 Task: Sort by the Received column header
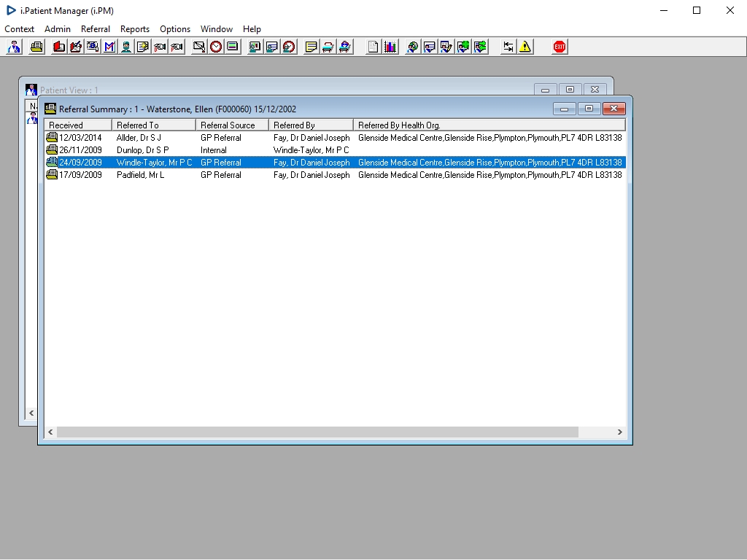click(x=78, y=125)
